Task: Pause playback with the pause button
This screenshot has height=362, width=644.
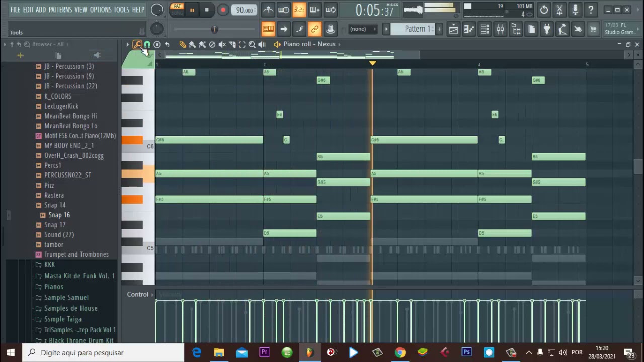Action: pyautogui.click(x=192, y=10)
